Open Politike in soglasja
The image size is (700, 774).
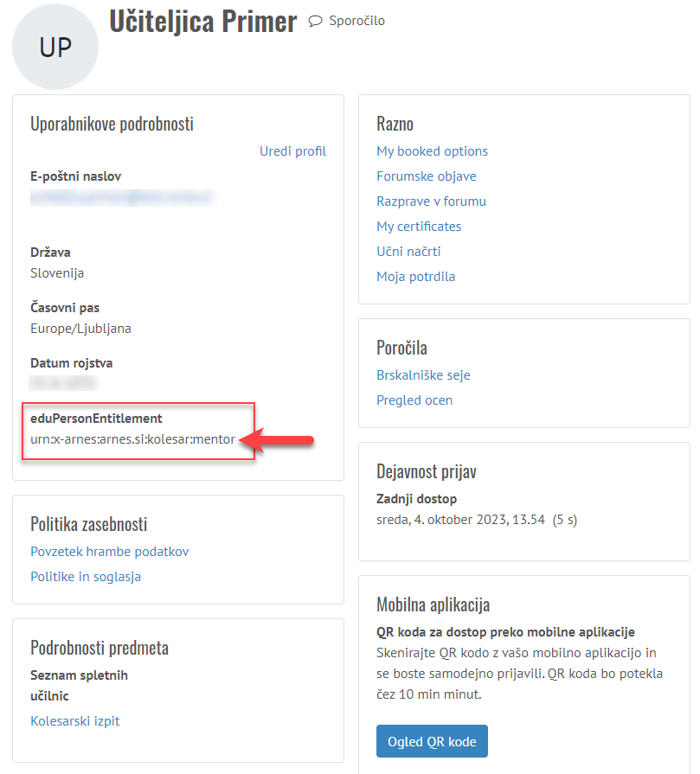tap(86, 577)
